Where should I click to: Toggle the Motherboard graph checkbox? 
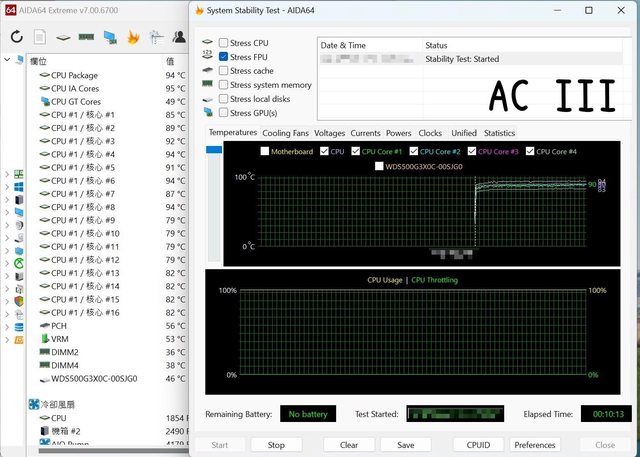(x=264, y=152)
